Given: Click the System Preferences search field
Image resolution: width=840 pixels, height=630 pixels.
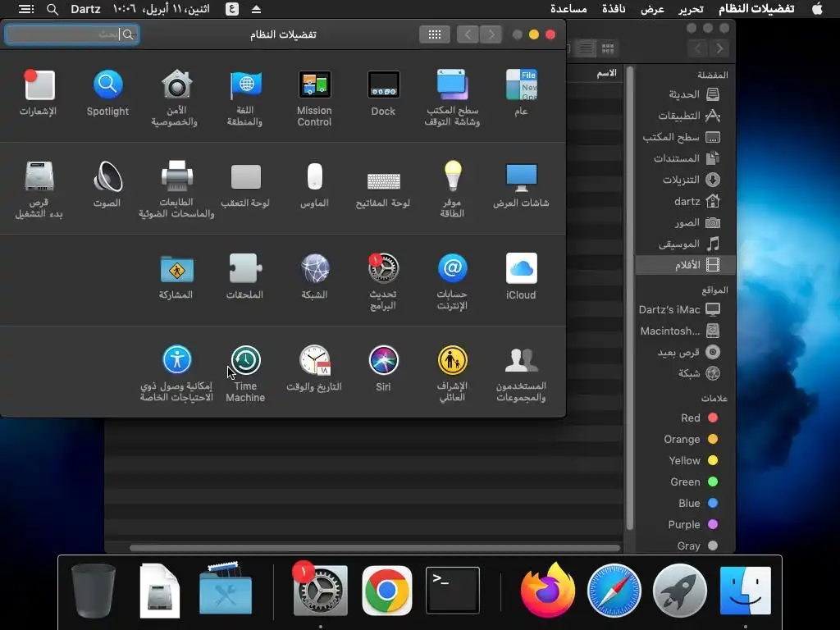Looking at the screenshot, I should click(72, 34).
